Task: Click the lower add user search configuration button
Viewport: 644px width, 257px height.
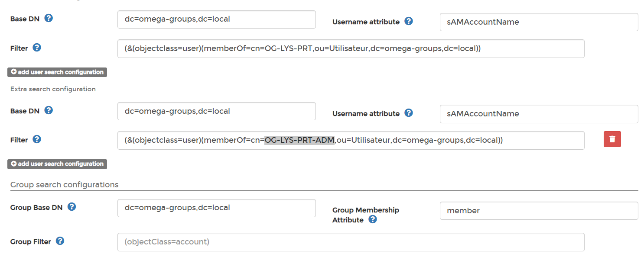Action: click(57, 164)
